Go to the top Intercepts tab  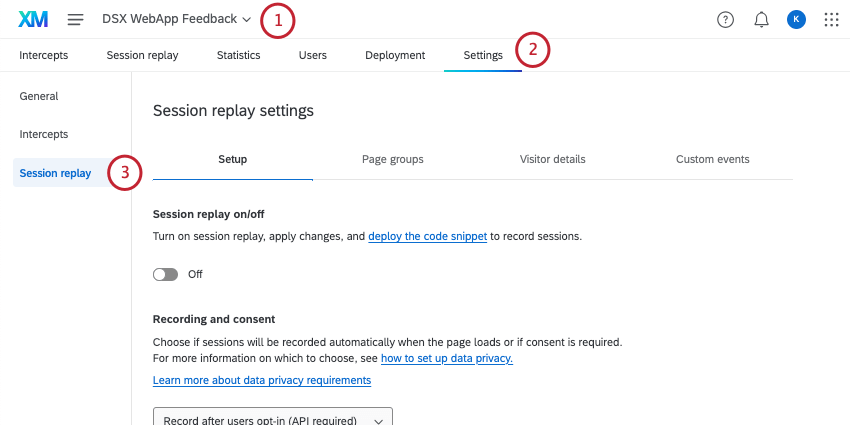44,55
